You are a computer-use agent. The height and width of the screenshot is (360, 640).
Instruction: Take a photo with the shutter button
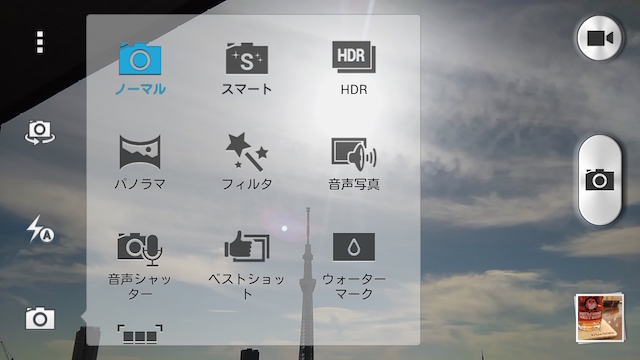point(600,180)
